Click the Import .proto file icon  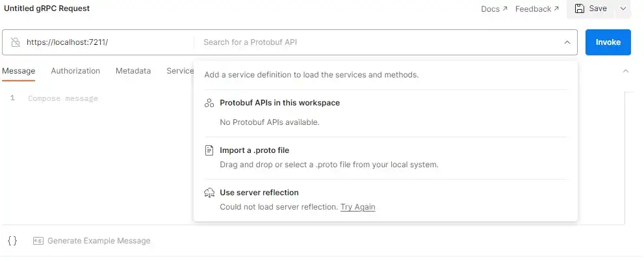click(x=209, y=150)
